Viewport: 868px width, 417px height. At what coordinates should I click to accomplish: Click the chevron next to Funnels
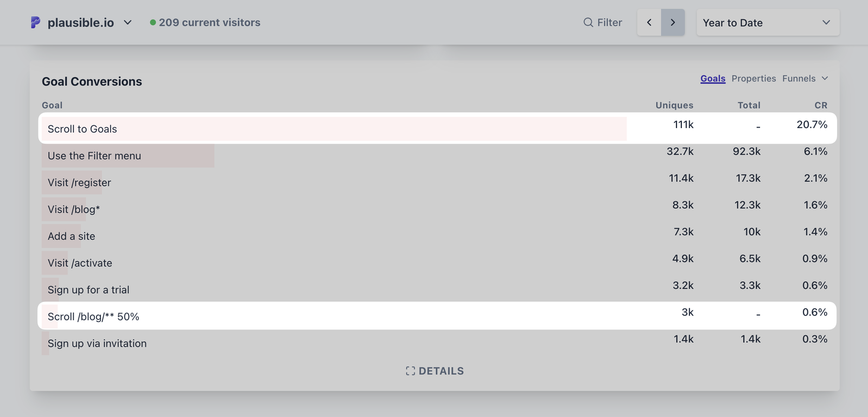pos(825,78)
